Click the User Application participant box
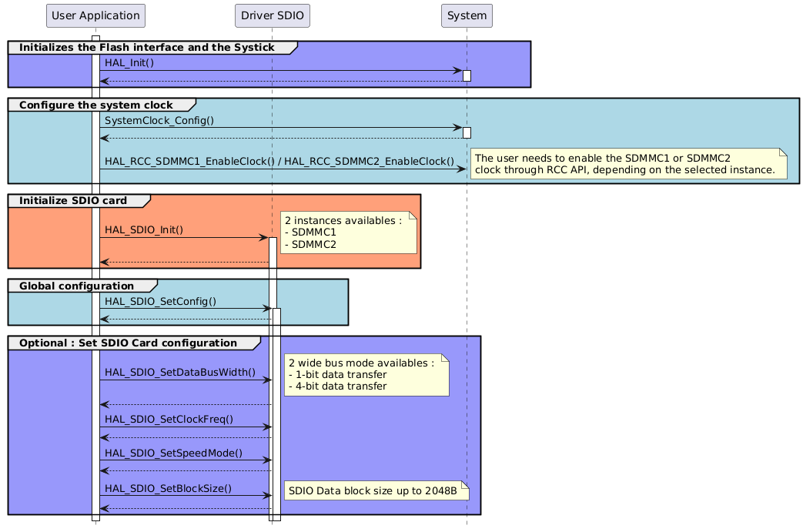Viewport: 803px width, 532px height. [95, 16]
